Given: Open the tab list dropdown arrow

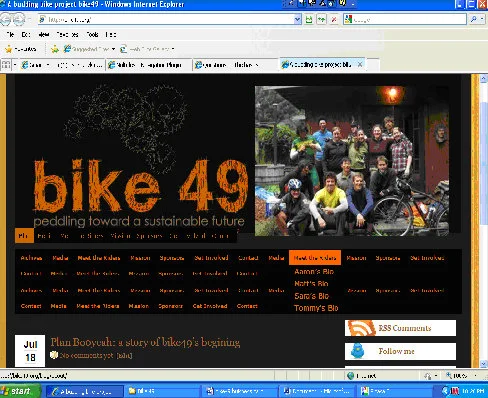Looking at the screenshot, I should [x=15, y=64].
